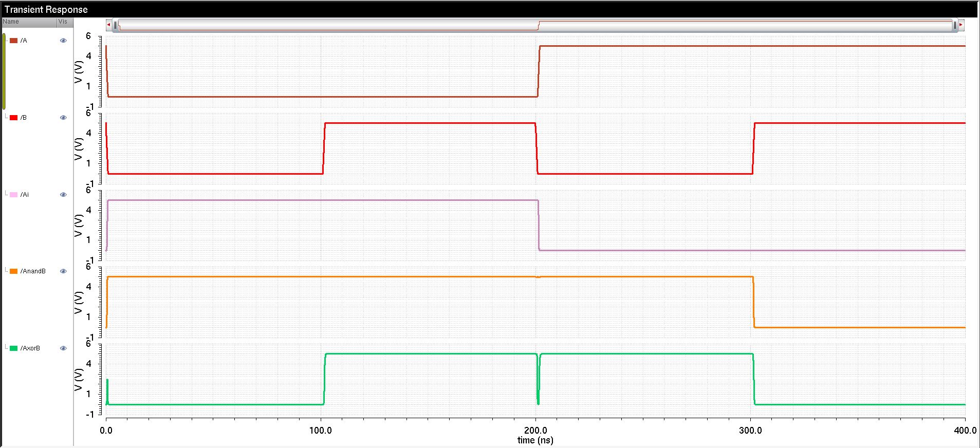Hide the /Ai trace using its eye icon

(63, 195)
